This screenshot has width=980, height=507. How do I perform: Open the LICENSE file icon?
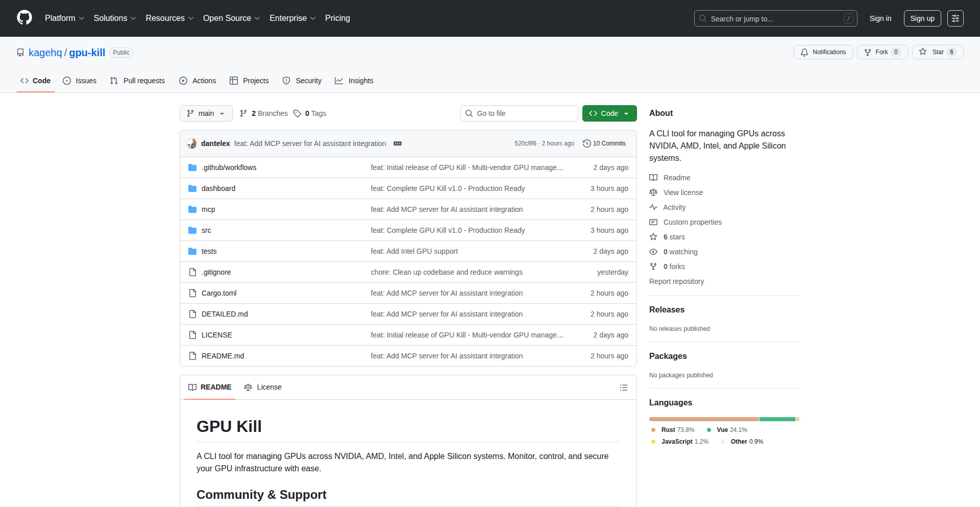click(x=192, y=335)
